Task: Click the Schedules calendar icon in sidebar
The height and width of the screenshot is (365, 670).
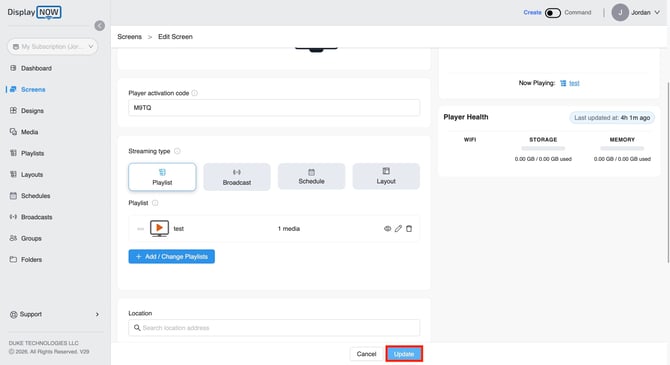Action: click(13, 196)
